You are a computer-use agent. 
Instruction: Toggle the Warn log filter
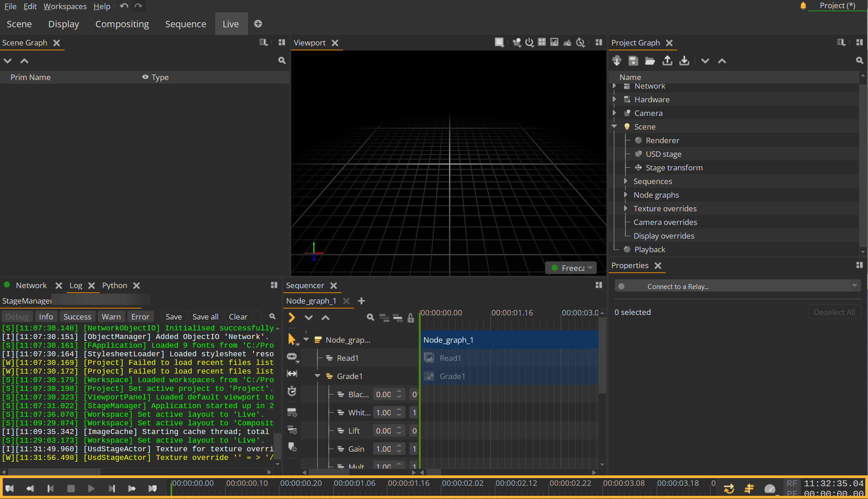point(111,317)
